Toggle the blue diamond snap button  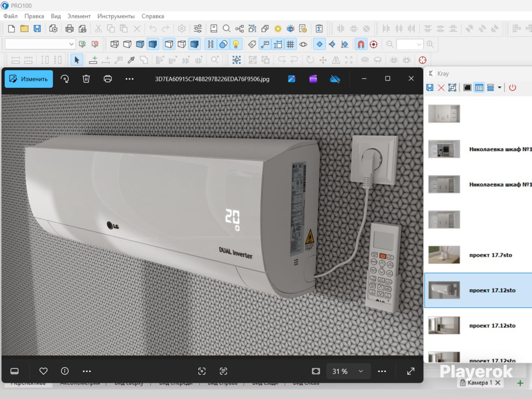(x=319, y=44)
